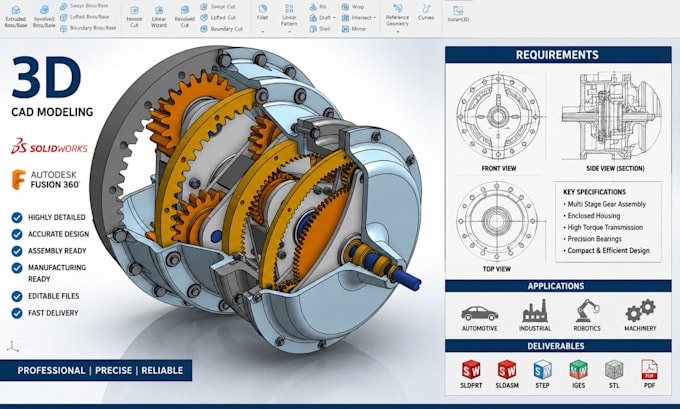Viewport: 680px width, 409px height.
Task: Click the Machinery gears icon
Action: [640, 311]
